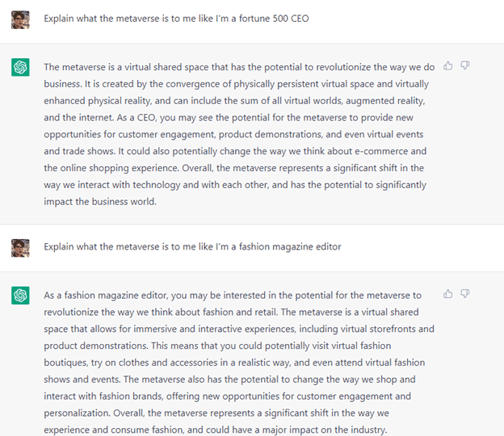
Task: Dislike the Fortune 500 CEO metaverse response
Action: [465, 66]
